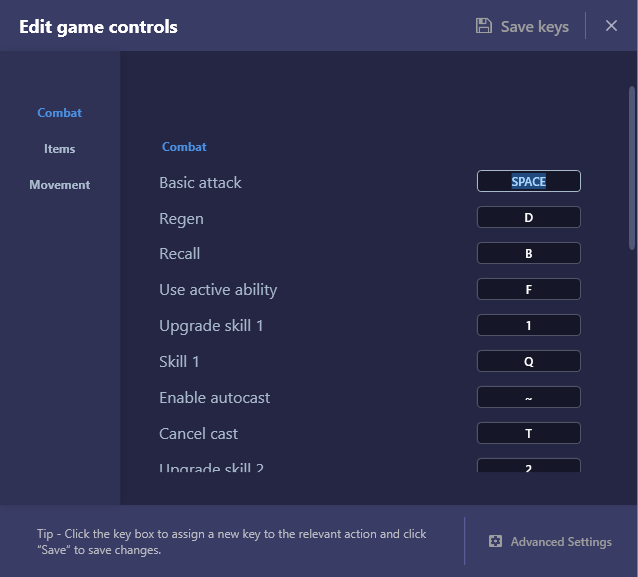Click the Basic attack SPACE key box
This screenshot has height=577, width=638.
tap(529, 182)
